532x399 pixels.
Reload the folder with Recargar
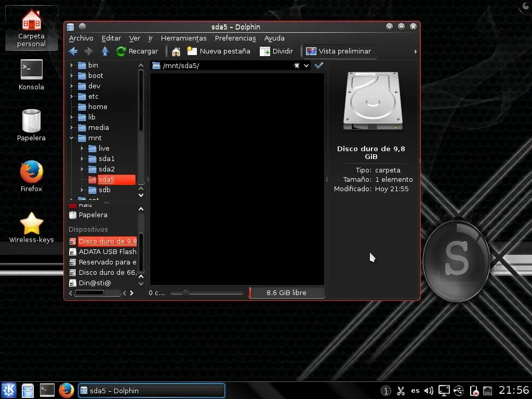click(137, 51)
